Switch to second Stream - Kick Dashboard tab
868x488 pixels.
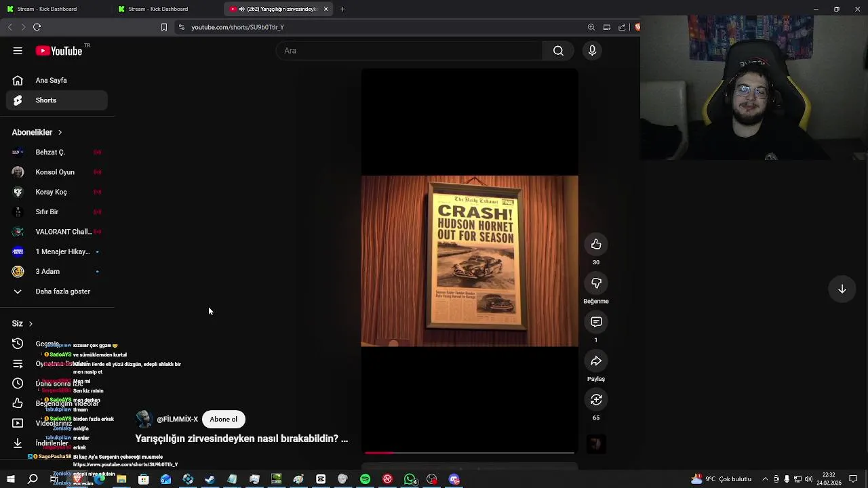point(166,9)
